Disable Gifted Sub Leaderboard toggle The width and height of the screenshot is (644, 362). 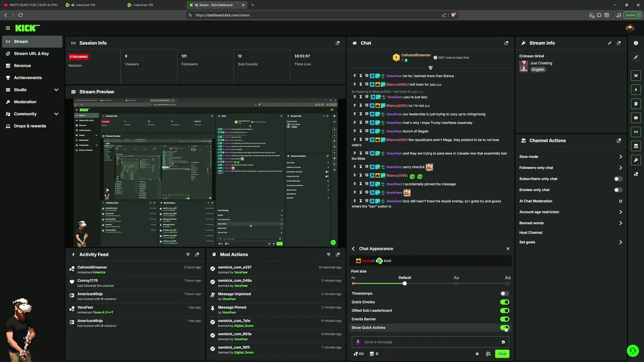click(x=505, y=311)
